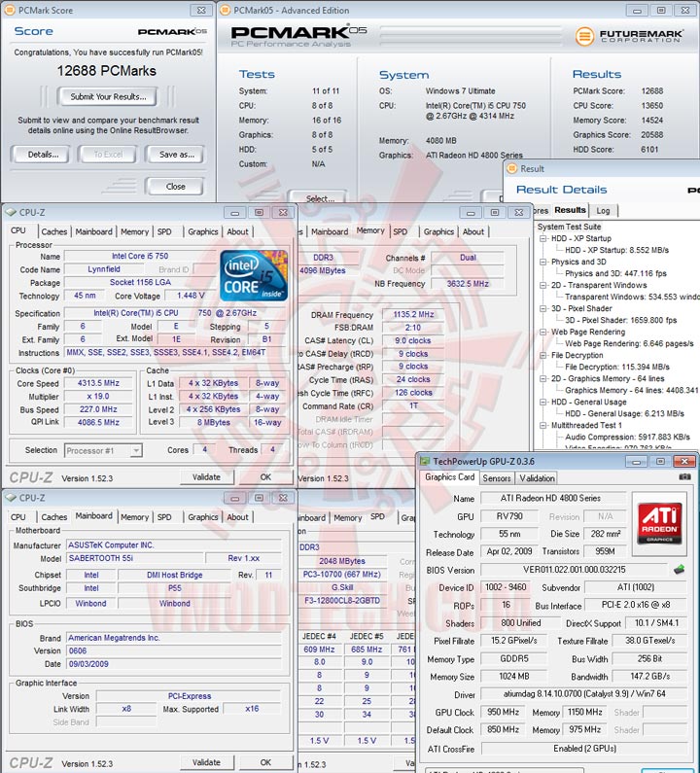Click the GPU Clock 950 MHz field
The width and height of the screenshot is (700, 773).
[x=503, y=713]
